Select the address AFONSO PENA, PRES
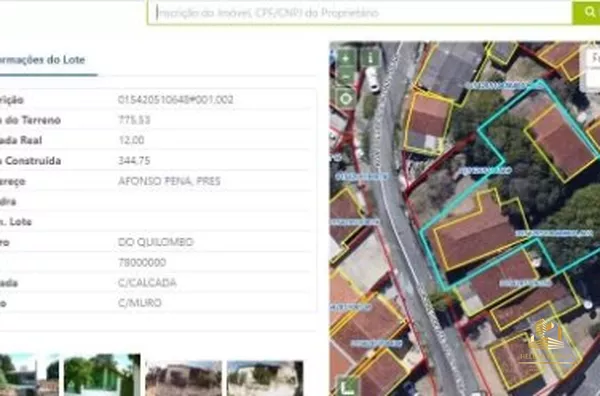600x396 pixels. coord(169,181)
